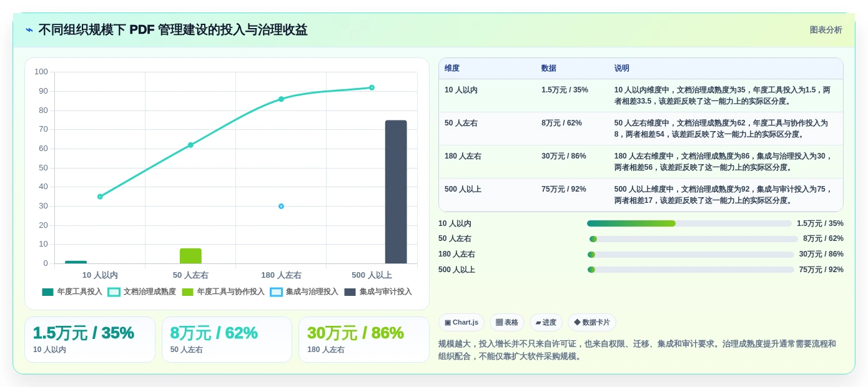Click the 180 人左右 x-axis label
Screen dimensions: 868x387
point(281,275)
